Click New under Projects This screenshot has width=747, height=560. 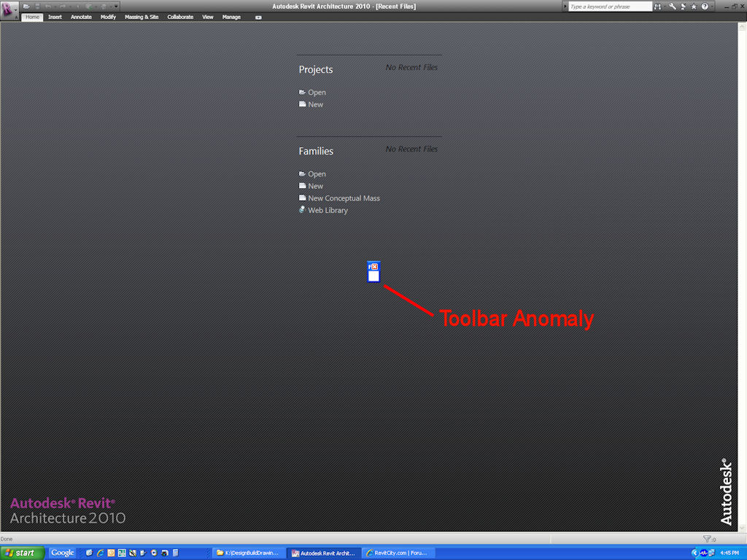(x=315, y=104)
